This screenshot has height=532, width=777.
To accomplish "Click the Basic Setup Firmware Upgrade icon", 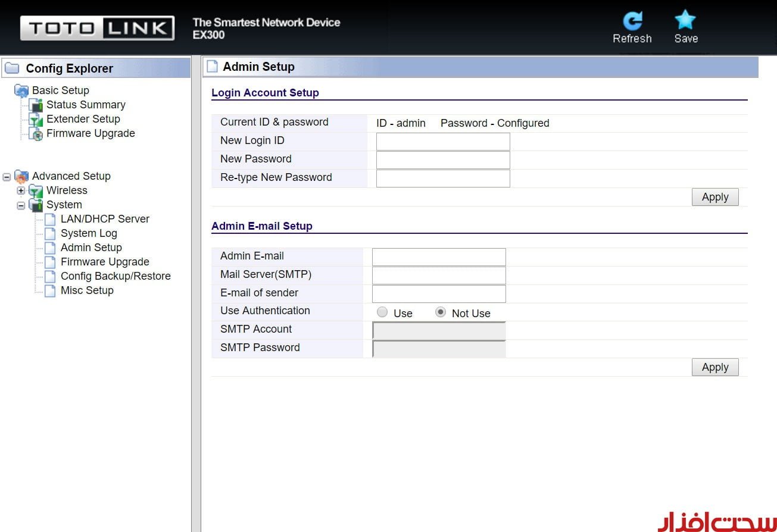I will point(36,134).
